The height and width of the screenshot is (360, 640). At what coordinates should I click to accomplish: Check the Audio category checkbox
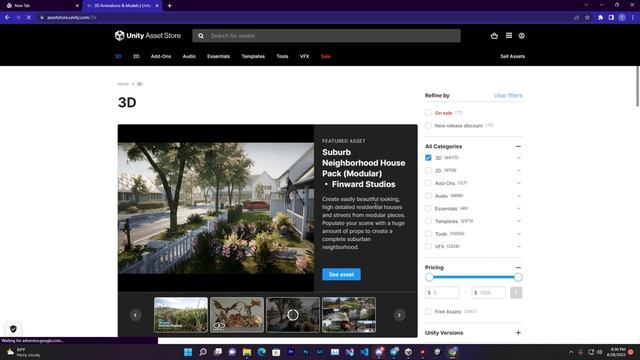(428, 196)
